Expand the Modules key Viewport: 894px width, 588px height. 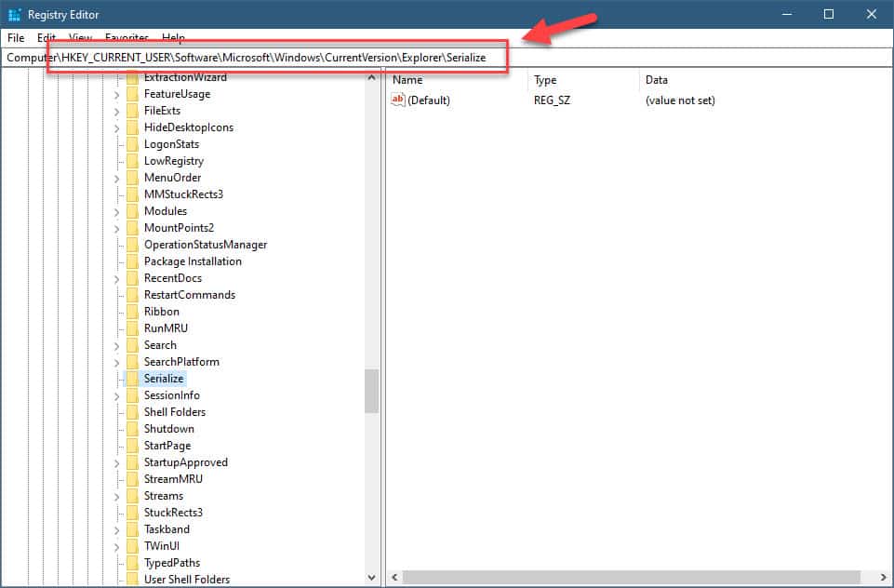click(x=116, y=211)
